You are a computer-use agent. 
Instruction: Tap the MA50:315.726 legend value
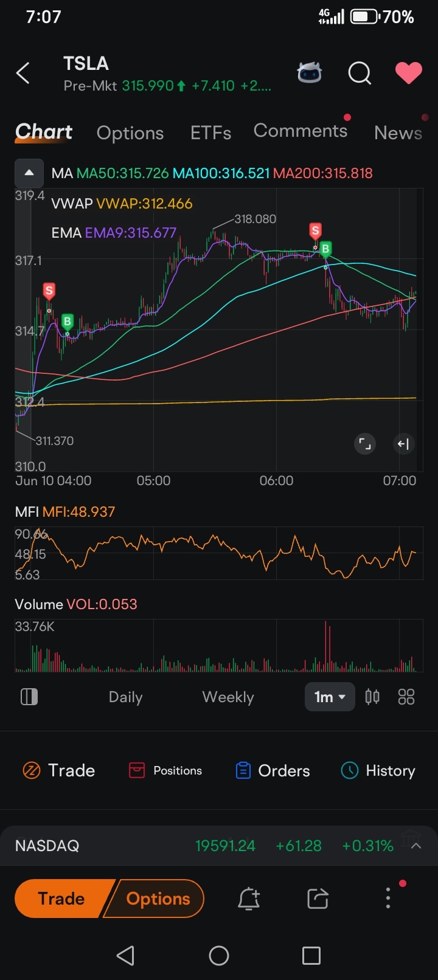tap(122, 173)
